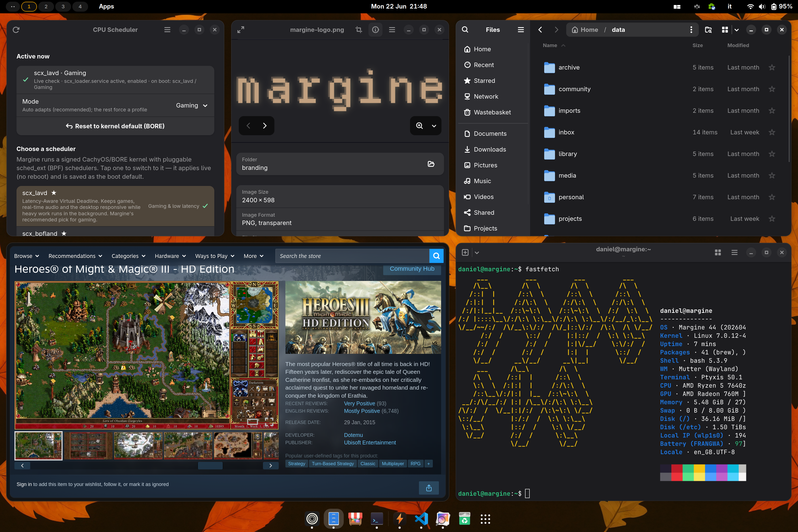Expand the Hardware menu in Steam
Image resolution: width=798 pixels, height=532 pixels.
pos(170,256)
